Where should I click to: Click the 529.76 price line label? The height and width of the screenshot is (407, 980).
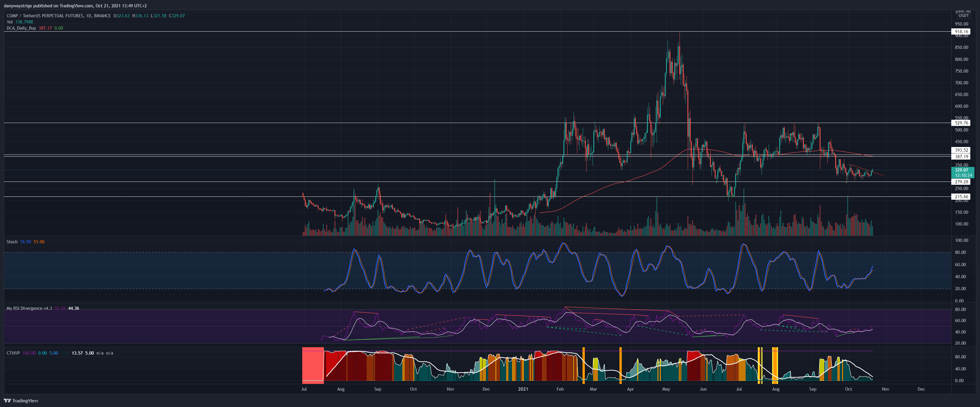(961, 123)
